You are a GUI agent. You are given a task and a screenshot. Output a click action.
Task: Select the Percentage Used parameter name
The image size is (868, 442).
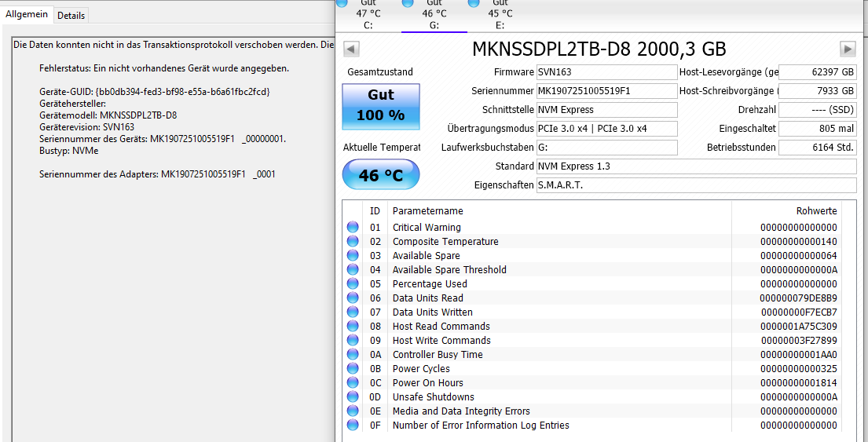[x=430, y=283]
